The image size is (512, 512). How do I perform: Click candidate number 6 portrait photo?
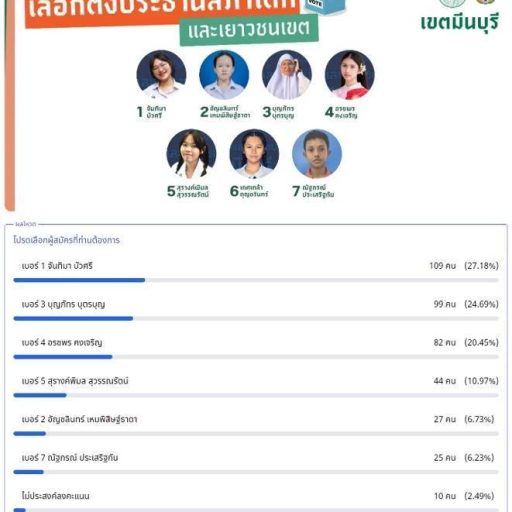pyautogui.click(x=254, y=154)
